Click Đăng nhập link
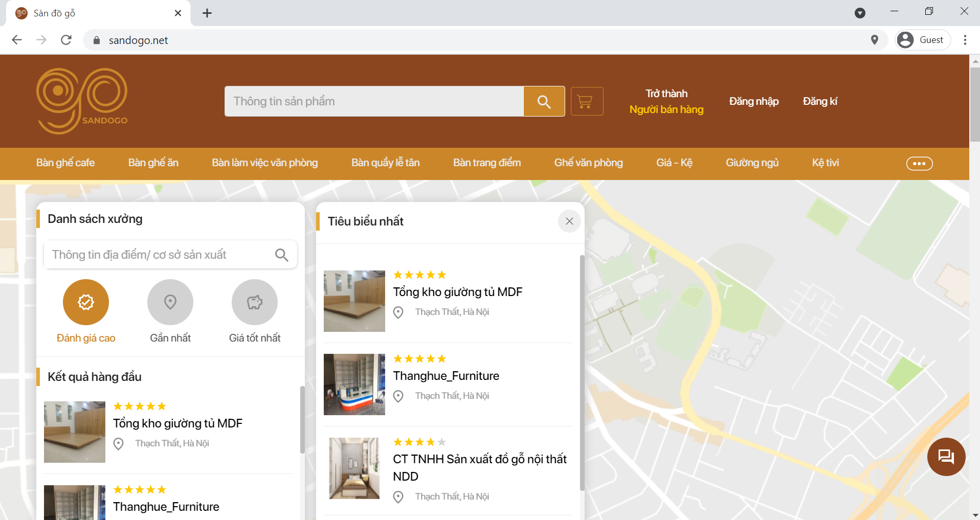This screenshot has height=520, width=980. [x=754, y=101]
